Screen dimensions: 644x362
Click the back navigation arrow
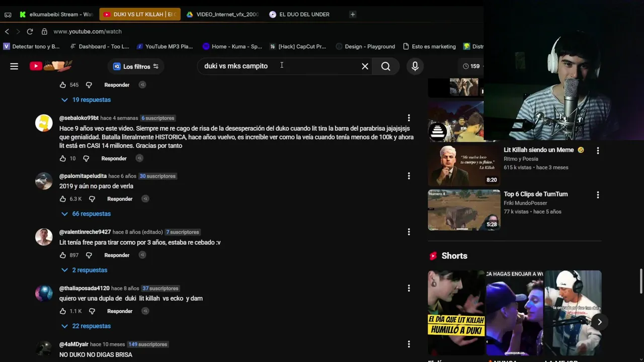click(x=7, y=31)
